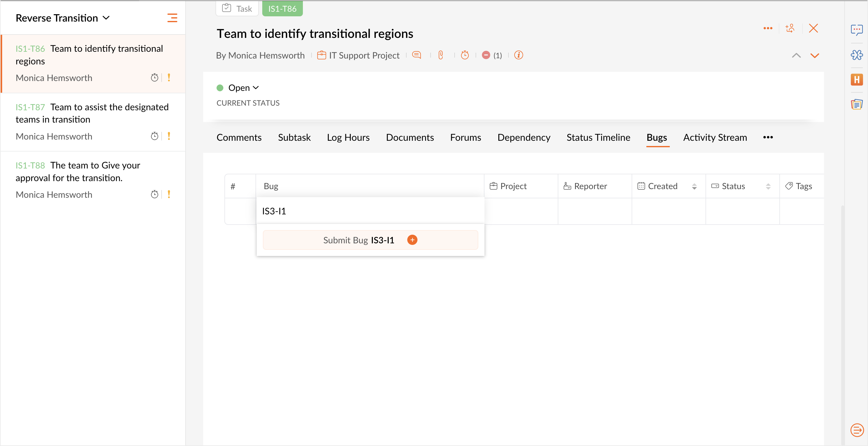Toggle the orange list-view icon in left panel
Screen dimensions: 868x446
[172, 18]
